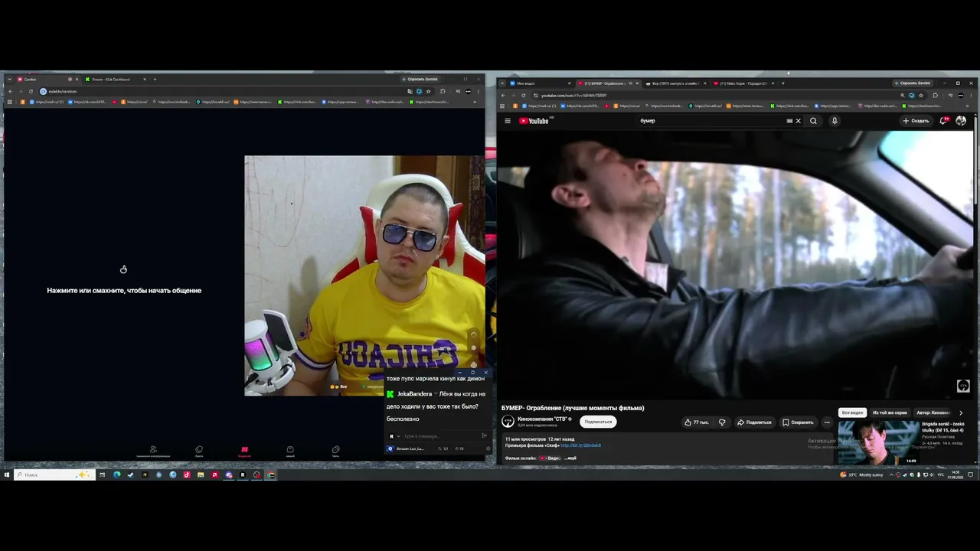This screenshot has width=980, height=551.
Task: Click the YouTube search magnifier button
Action: point(813,121)
